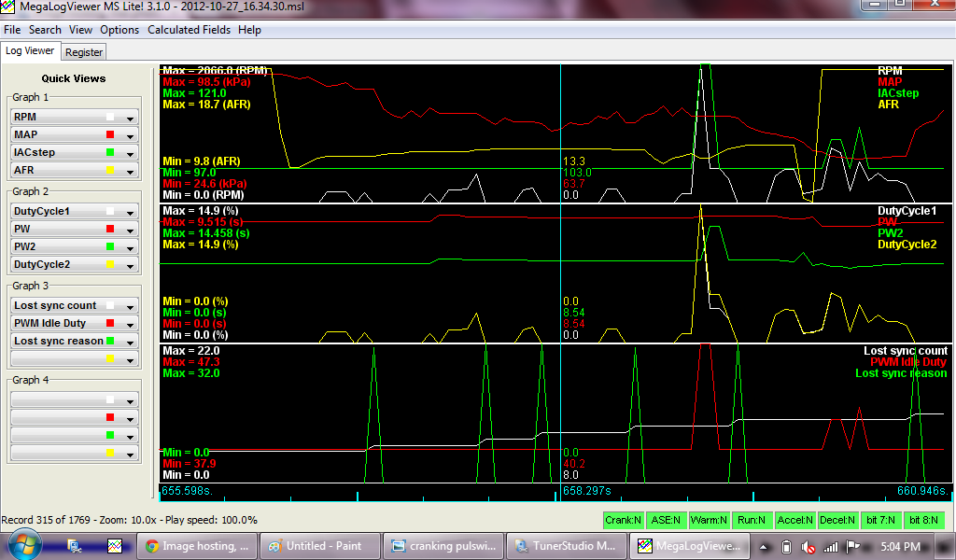Image resolution: width=956 pixels, height=560 pixels.
Task: Click the Accel:N status indicator
Action: (796, 520)
